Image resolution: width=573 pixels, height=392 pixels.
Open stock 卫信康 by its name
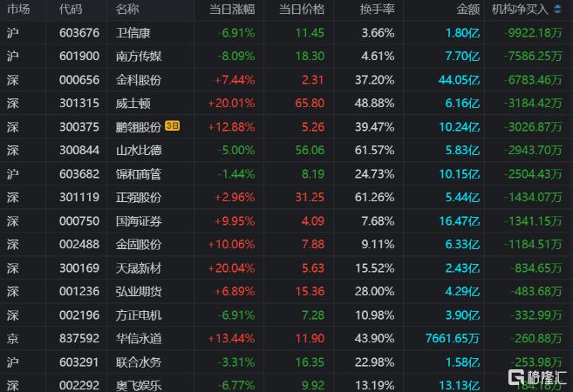[x=133, y=33]
